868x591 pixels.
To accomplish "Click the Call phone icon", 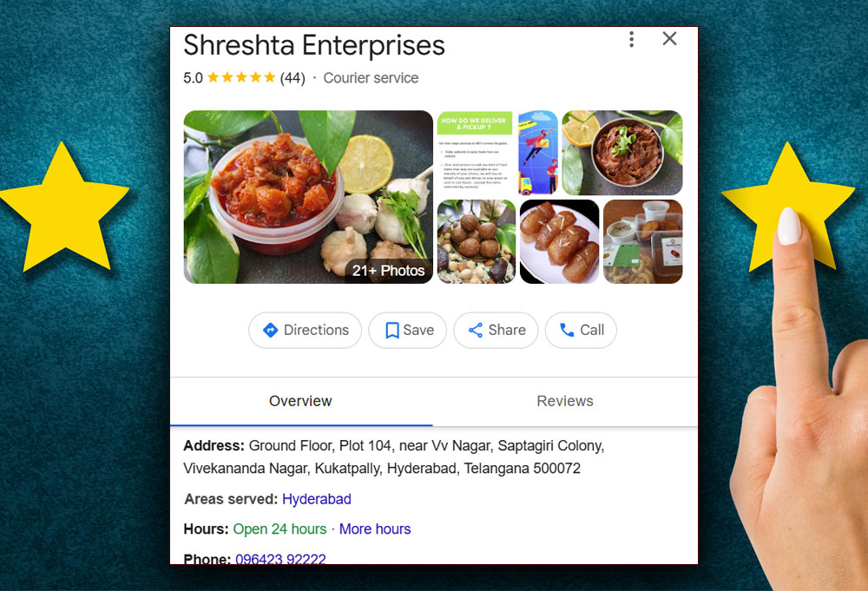I will coord(567,330).
